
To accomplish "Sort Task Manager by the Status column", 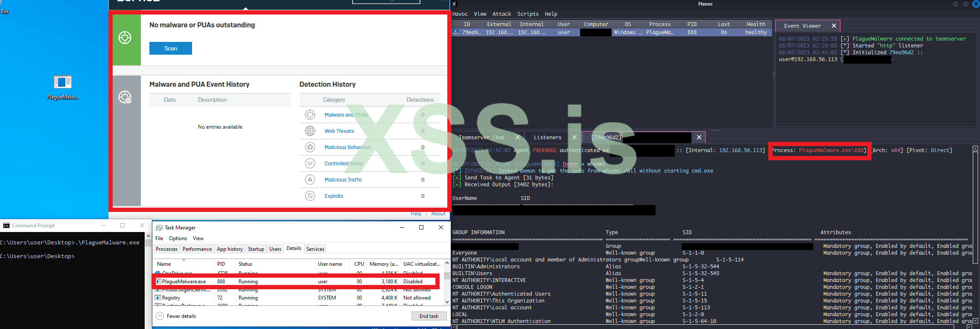I will [275, 264].
